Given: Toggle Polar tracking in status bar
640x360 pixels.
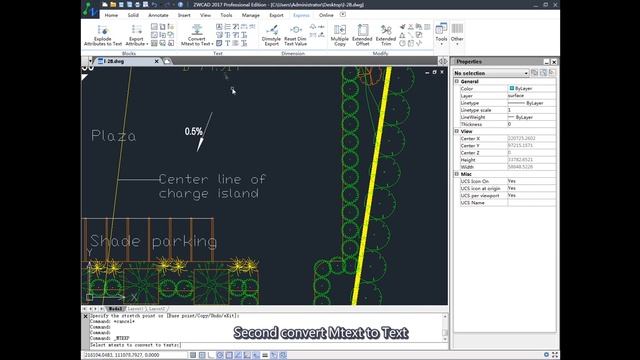Looking at the screenshot, I should (x=220, y=355).
